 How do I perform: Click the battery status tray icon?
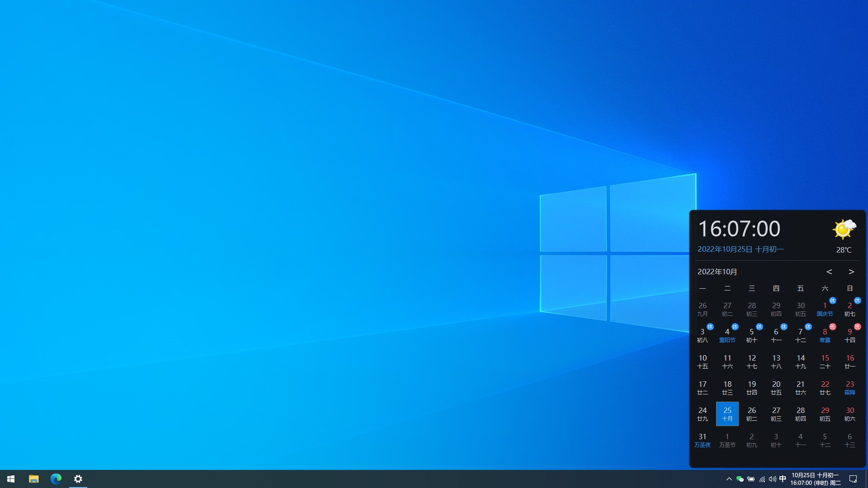coord(751,479)
